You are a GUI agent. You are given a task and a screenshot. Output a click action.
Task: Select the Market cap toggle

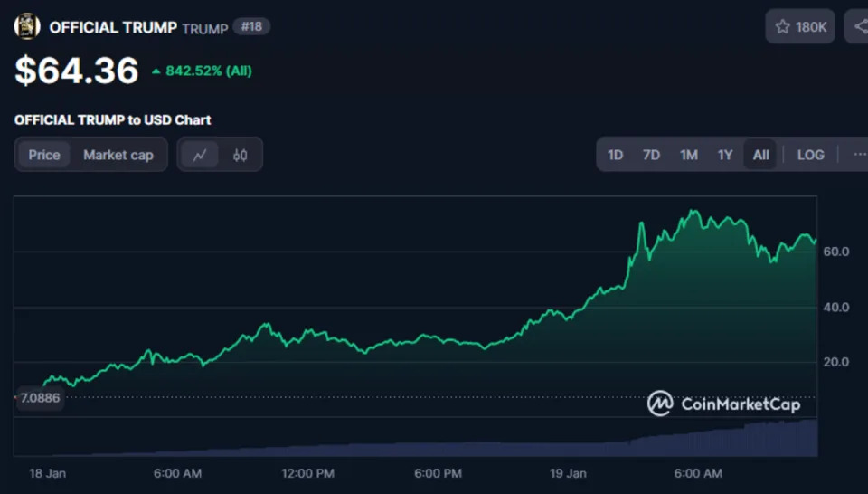coord(118,155)
